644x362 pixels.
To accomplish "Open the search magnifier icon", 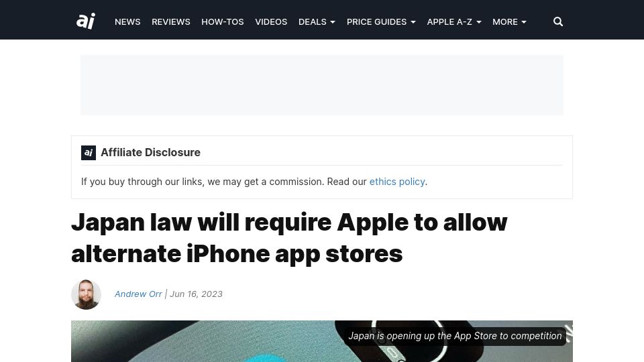I will [x=557, y=21].
